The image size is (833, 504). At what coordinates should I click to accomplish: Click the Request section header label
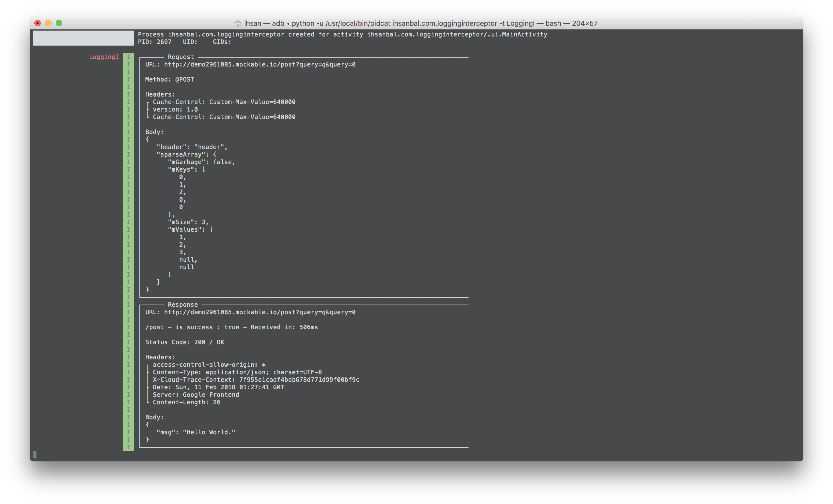tap(181, 57)
